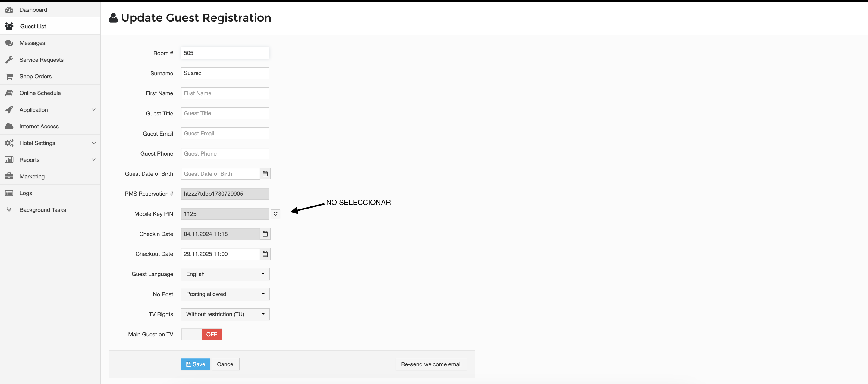
Task: Click the Marketing briefcase icon
Action: pos(9,176)
